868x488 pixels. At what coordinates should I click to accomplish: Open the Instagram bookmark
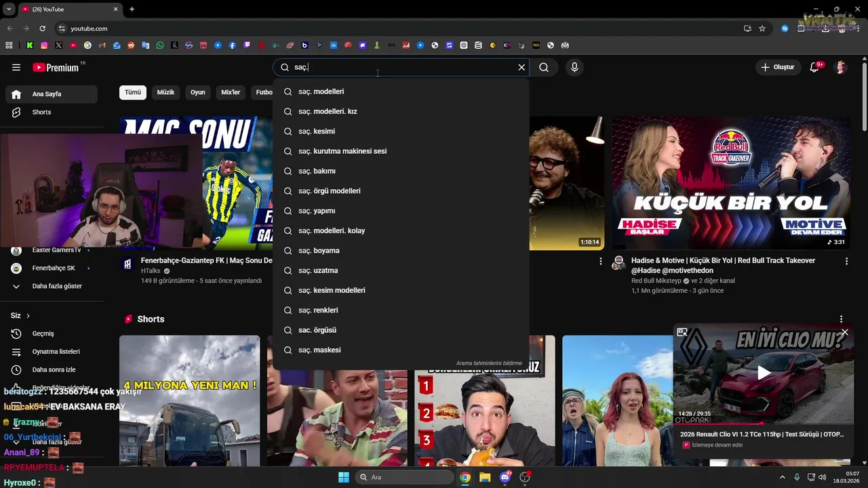pos(44,45)
